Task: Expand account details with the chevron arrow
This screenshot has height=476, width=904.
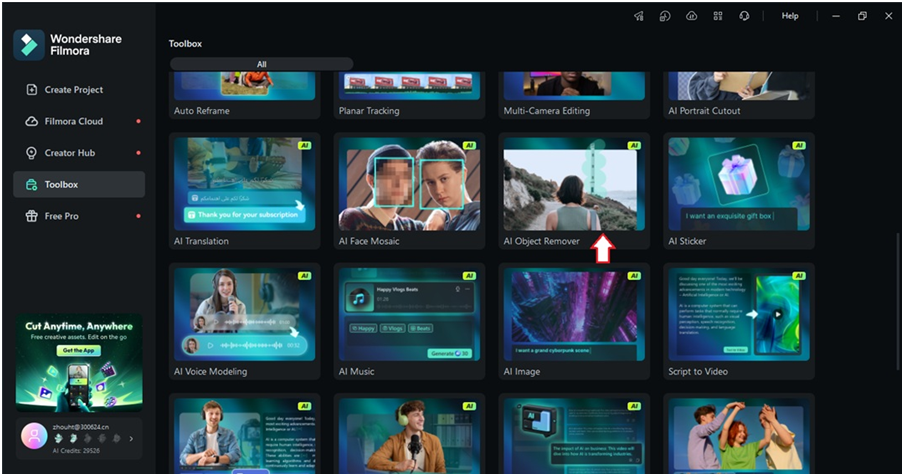Action: click(131, 439)
